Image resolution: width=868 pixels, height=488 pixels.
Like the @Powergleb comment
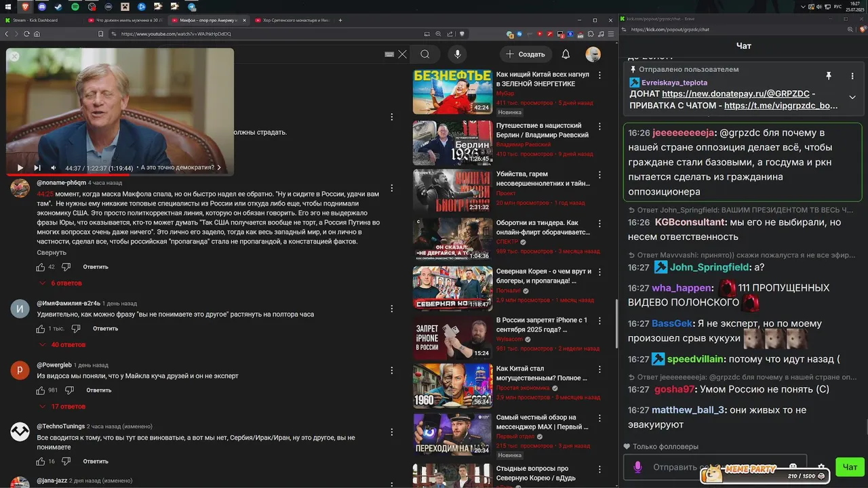pos(41,390)
